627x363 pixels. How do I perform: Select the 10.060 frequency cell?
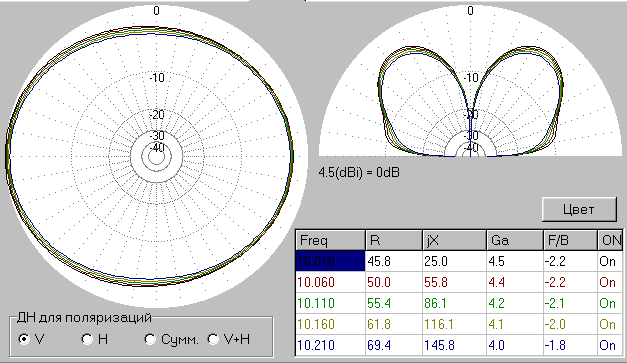pyautogui.click(x=330, y=282)
